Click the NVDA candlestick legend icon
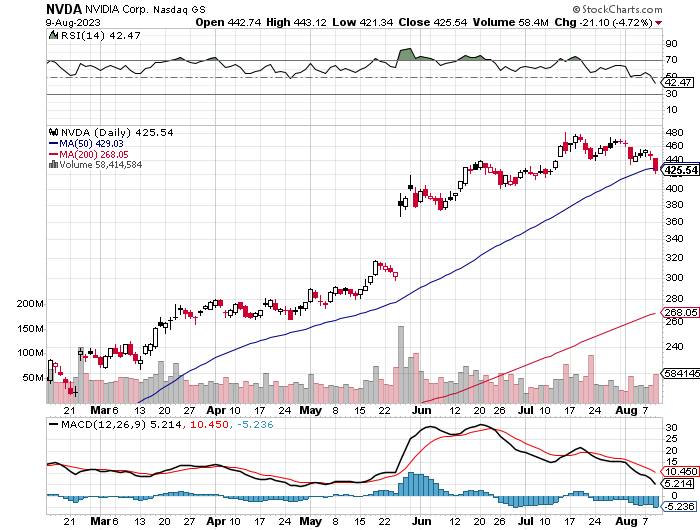 [54, 132]
